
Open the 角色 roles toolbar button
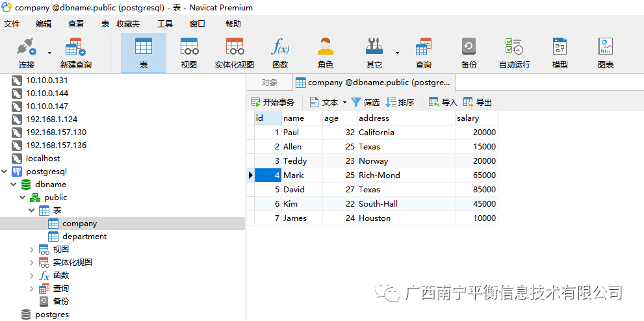(326, 53)
